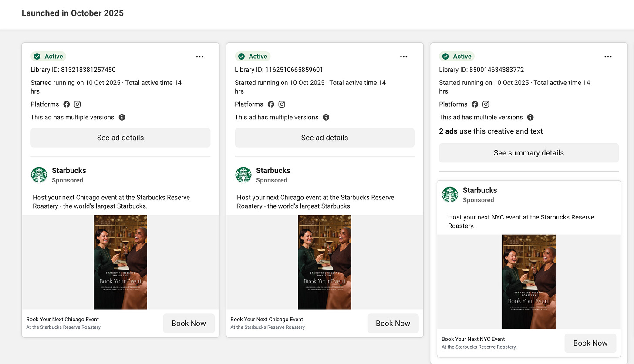Open See summary details for the NYC ad

(529, 153)
